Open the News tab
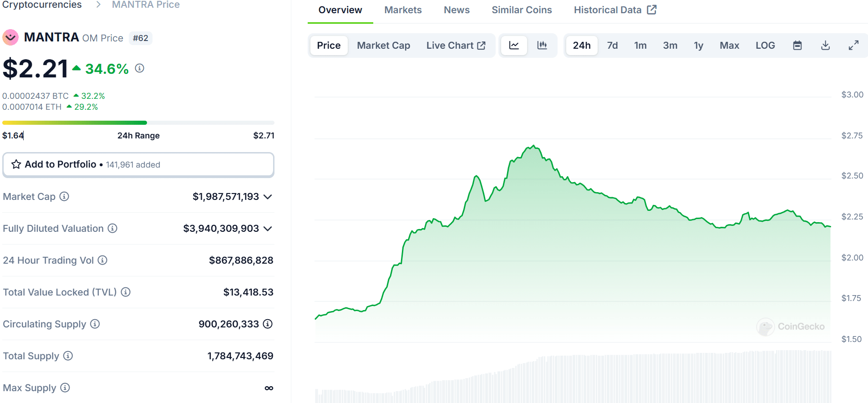This screenshot has width=868, height=403. (x=457, y=10)
